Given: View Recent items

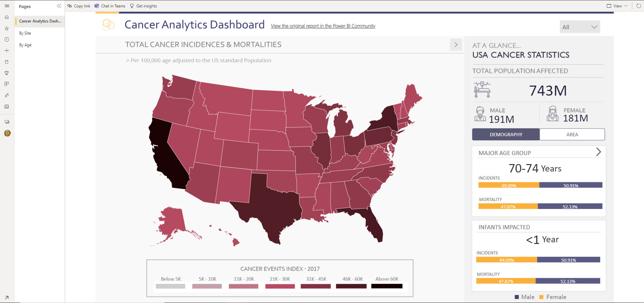Looking at the screenshot, I should 7,39.
